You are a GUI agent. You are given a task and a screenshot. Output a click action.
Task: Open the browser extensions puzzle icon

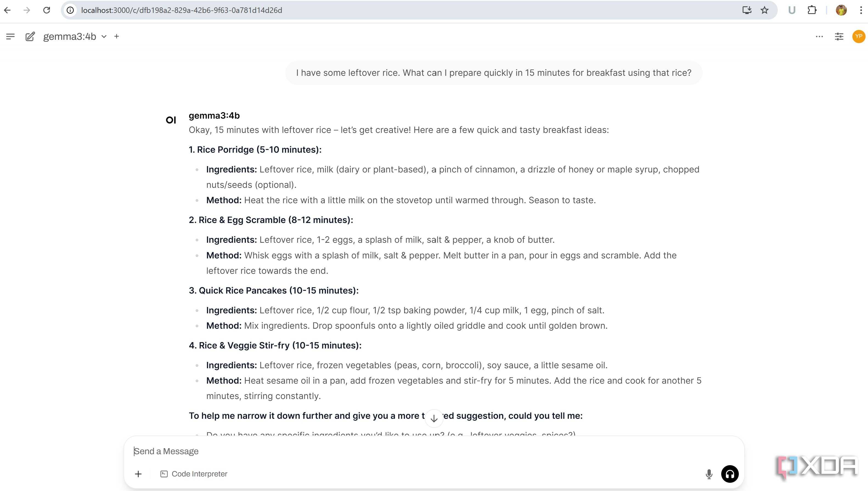[x=812, y=10]
